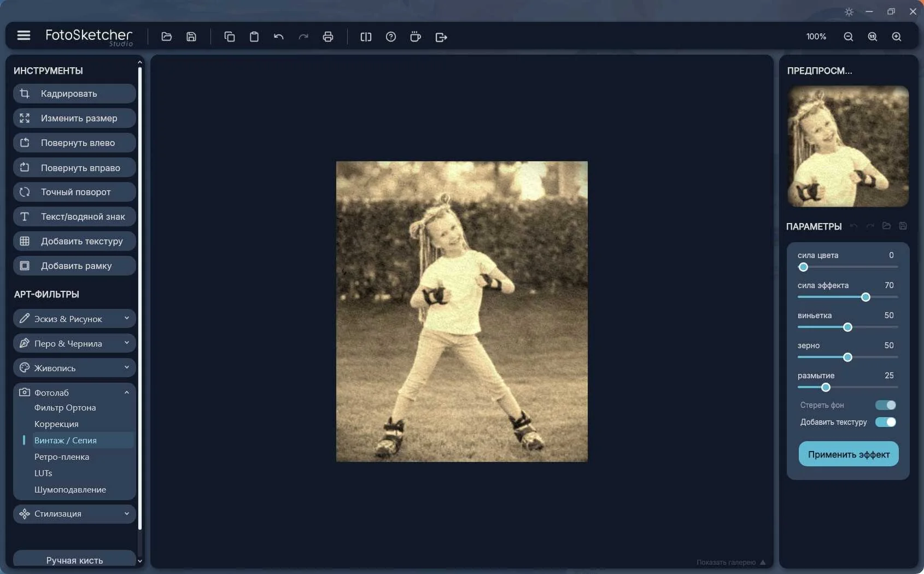Viewport: 924px width, 574px height.
Task: Toggle the split compare view icon
Action: (366, 37)
